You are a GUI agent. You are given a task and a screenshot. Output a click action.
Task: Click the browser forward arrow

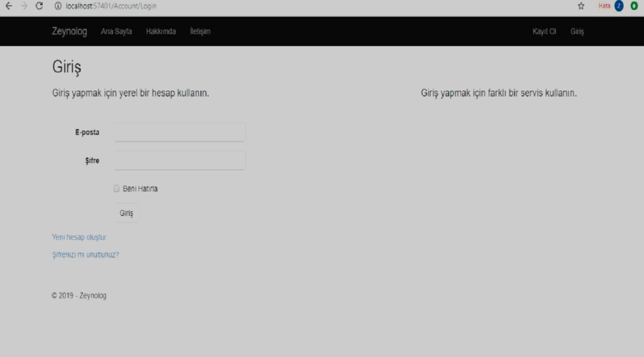24,6
